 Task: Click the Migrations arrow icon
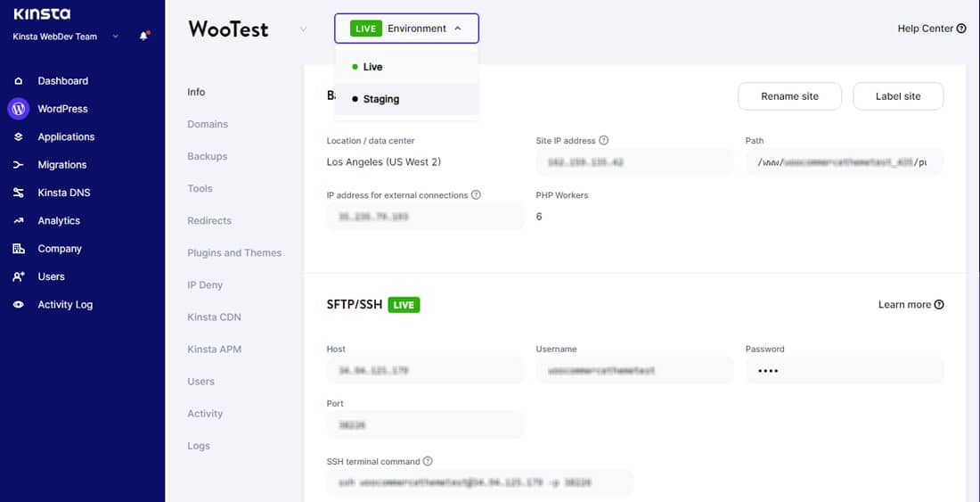[x=19, y=165]
